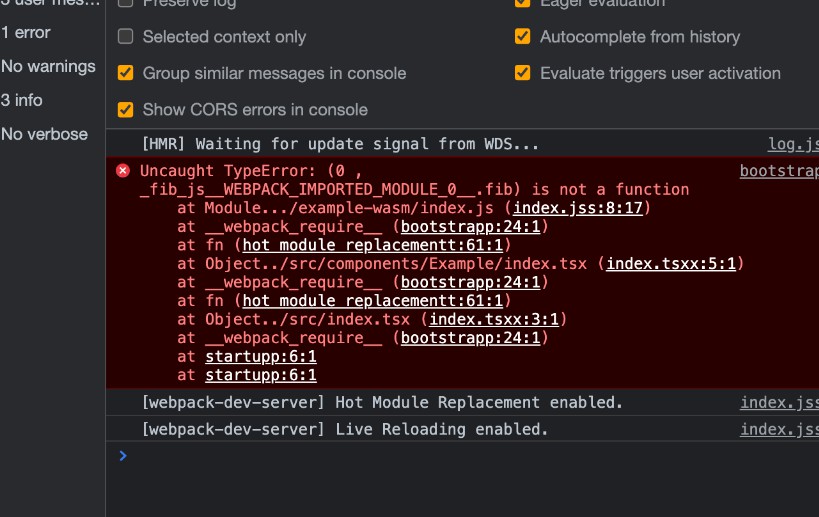Filter sidebar by 1 error
Screen dimensions: 819x517
click(x=26, y=32)
